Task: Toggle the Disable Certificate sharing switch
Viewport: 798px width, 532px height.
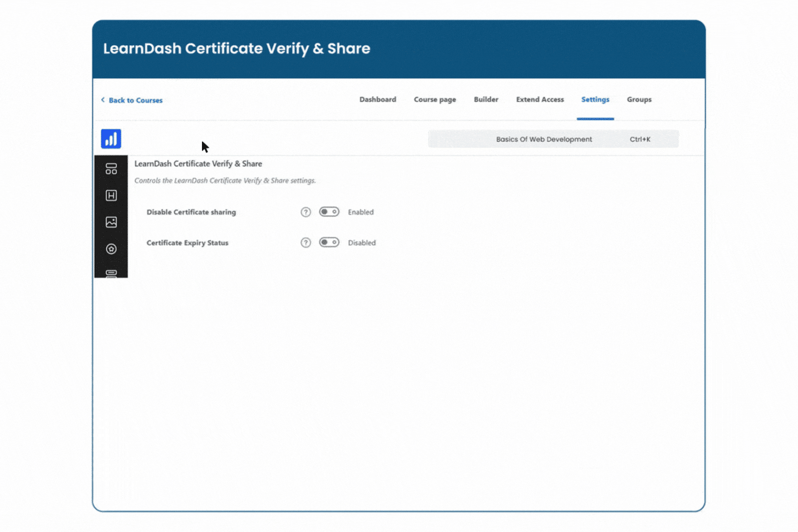Action: point(329,212)
